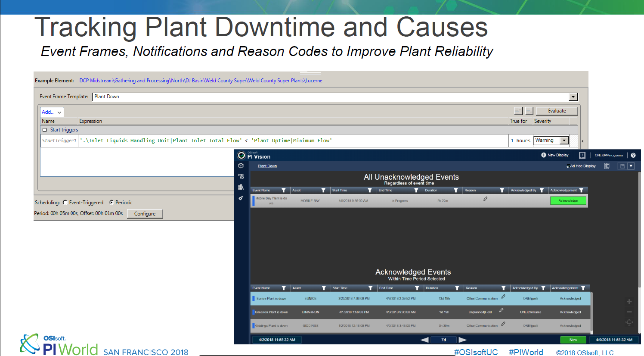Click the Evaluate button
The width and height of the screenshot is (644, 356).
click(x=557, y=111)
